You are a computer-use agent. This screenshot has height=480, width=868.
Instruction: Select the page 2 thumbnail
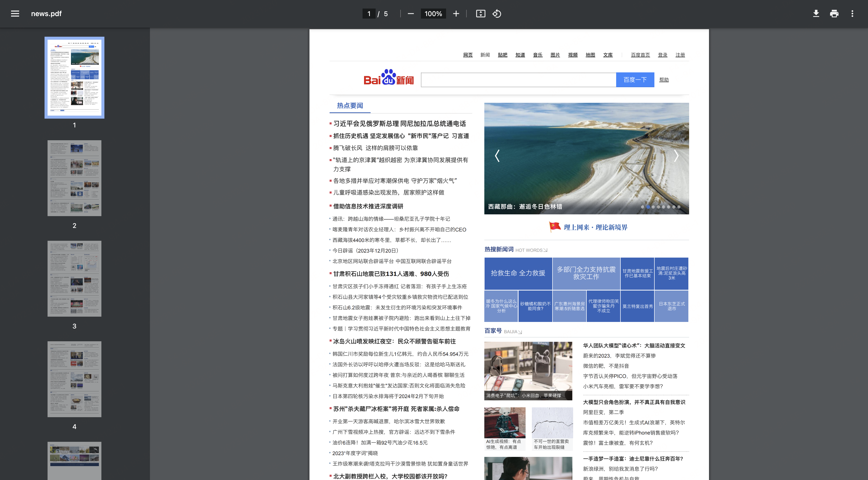coord(74,178)
